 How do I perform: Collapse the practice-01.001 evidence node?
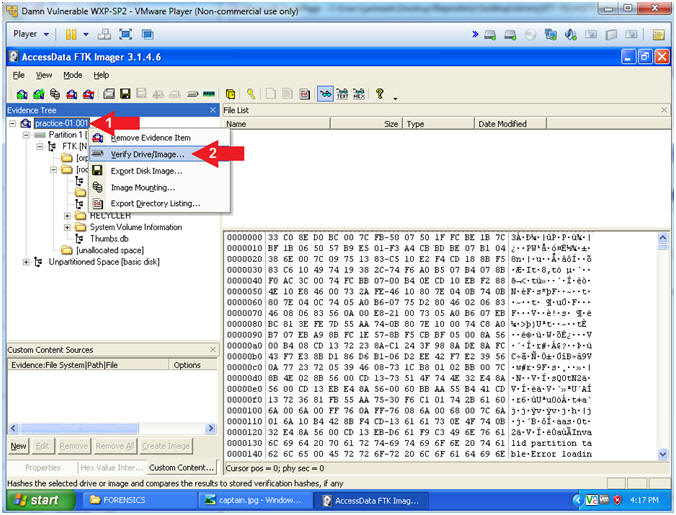(13, 124)
